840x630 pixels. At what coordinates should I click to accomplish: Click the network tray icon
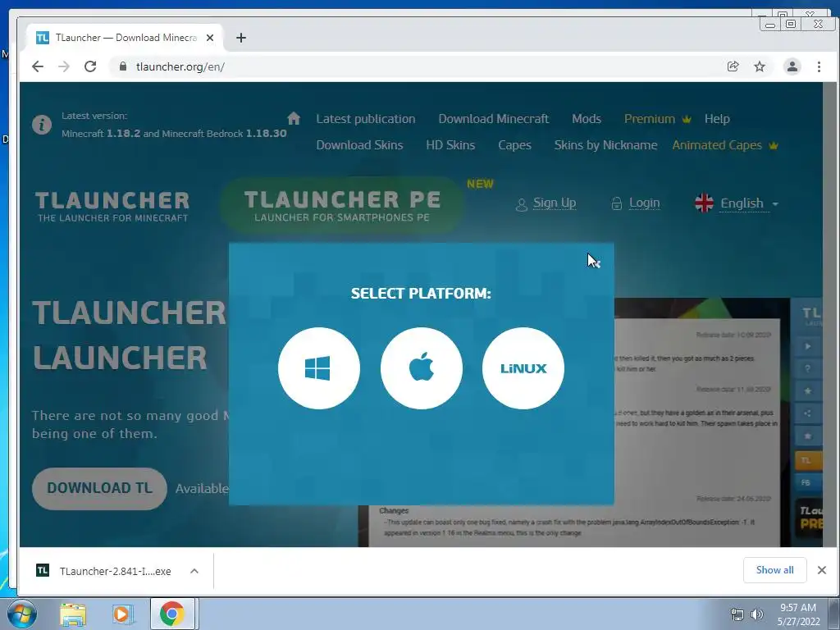737,614
